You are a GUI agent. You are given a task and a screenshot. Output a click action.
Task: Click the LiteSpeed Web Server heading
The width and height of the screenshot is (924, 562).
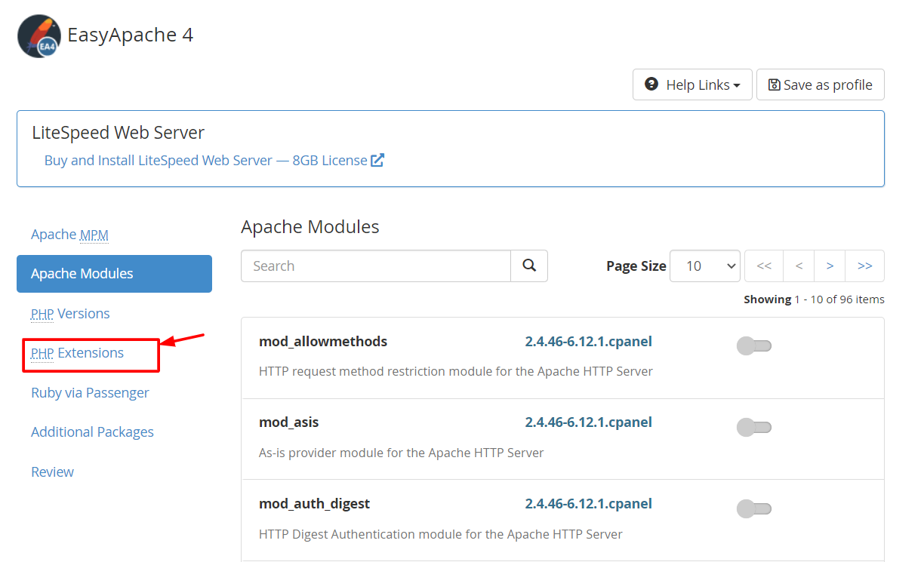point(119,133)
